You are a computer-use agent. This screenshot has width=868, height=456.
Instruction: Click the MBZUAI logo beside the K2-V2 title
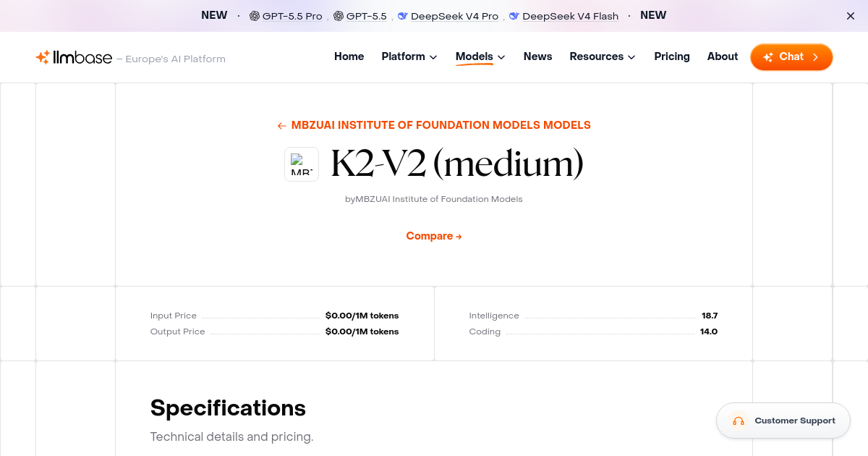(301, 164)
